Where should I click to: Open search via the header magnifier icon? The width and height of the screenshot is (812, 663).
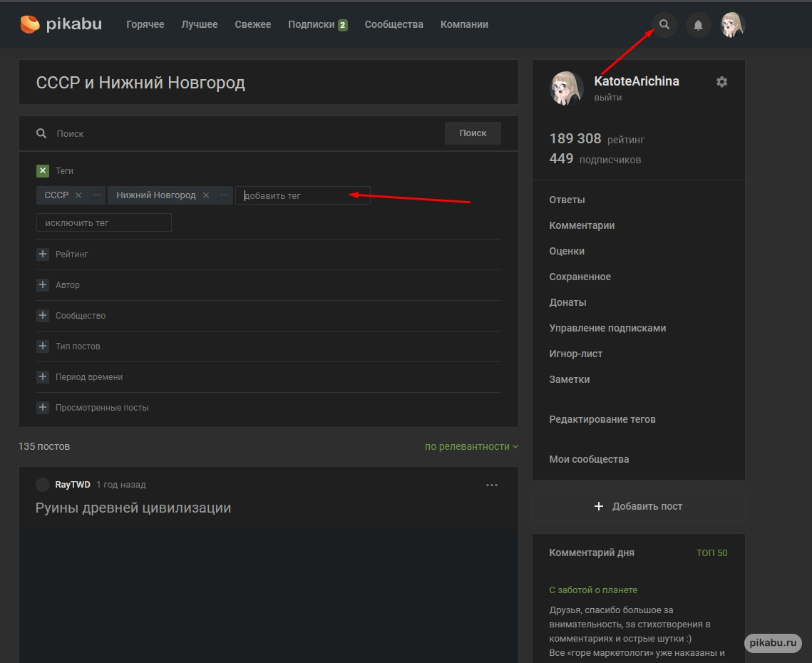(x=664, y=25)
